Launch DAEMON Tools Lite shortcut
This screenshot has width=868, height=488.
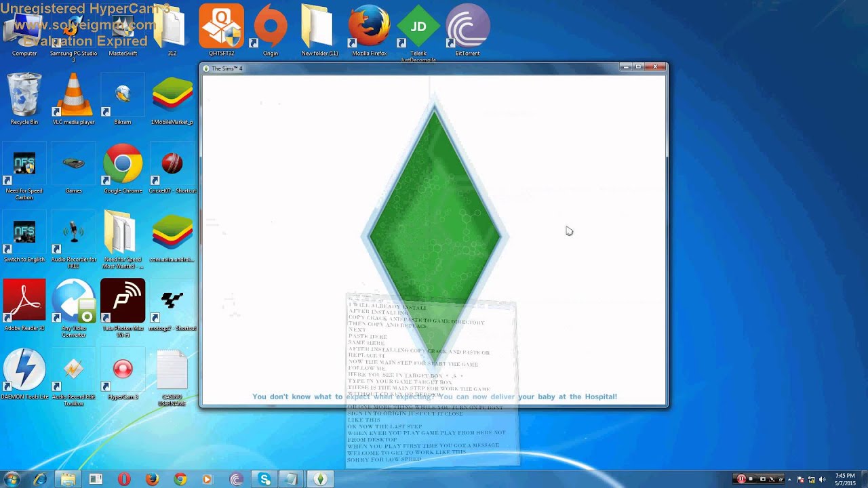tap(24, 373)
